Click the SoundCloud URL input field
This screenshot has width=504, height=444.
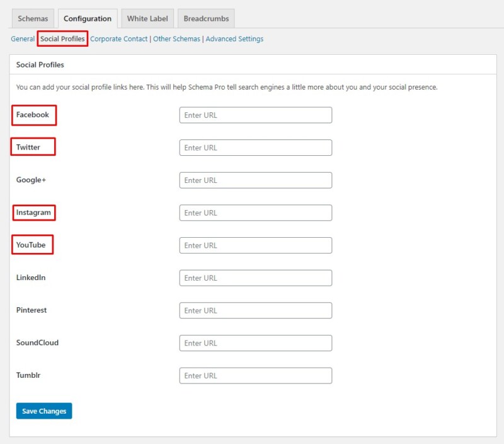pos(255,343)
